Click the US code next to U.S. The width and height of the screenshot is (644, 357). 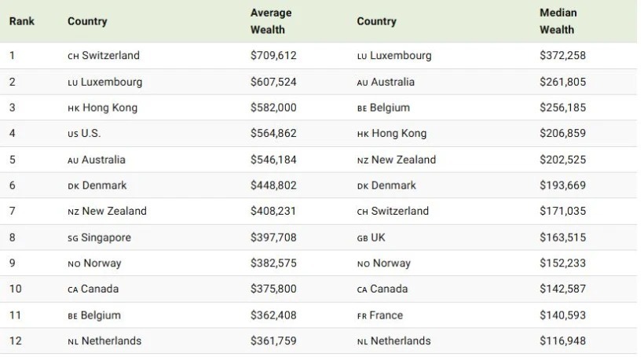coord(73,134)
